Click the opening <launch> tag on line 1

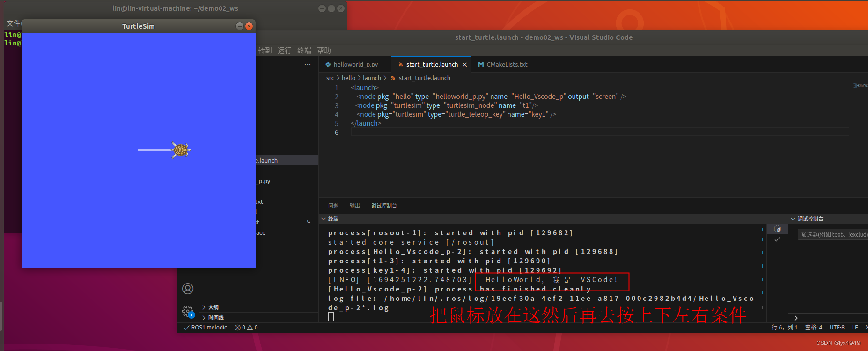pos(364,88)
